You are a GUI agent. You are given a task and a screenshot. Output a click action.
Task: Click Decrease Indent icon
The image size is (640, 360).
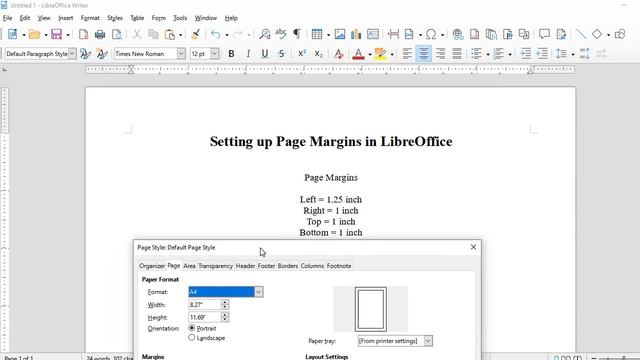(x=542, y=54)
